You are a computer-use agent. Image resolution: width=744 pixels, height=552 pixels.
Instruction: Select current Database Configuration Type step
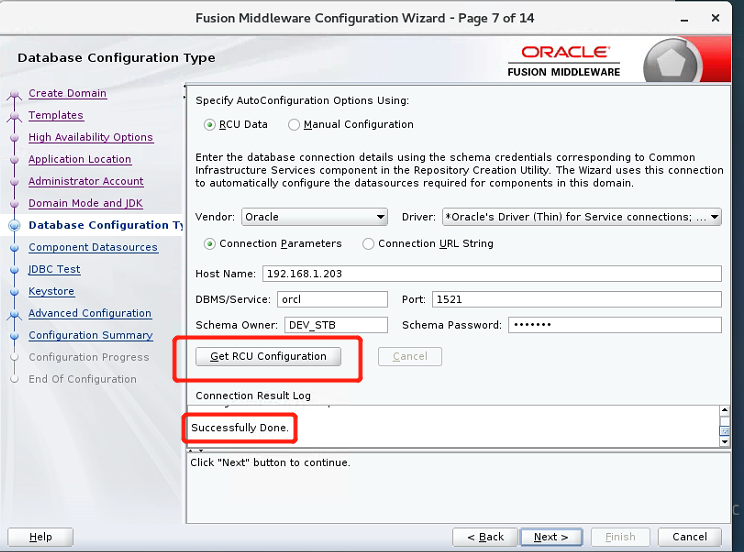click(105, 225)
